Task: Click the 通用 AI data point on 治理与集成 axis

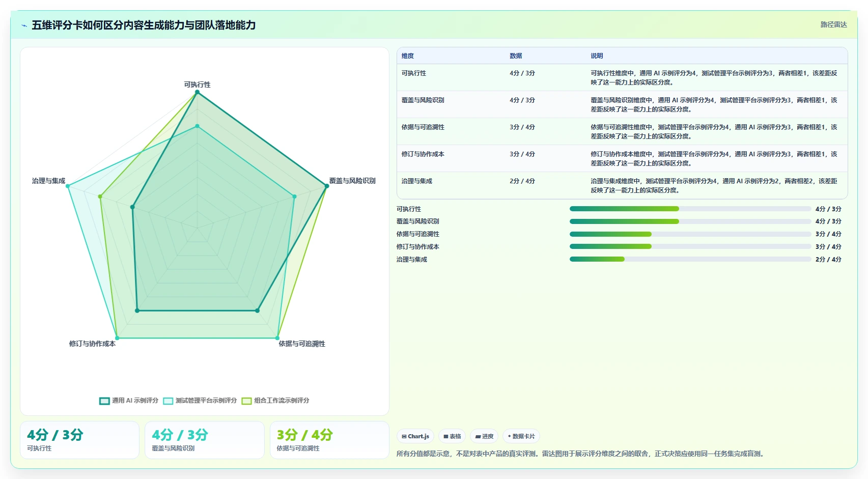Action: point(132,207)
